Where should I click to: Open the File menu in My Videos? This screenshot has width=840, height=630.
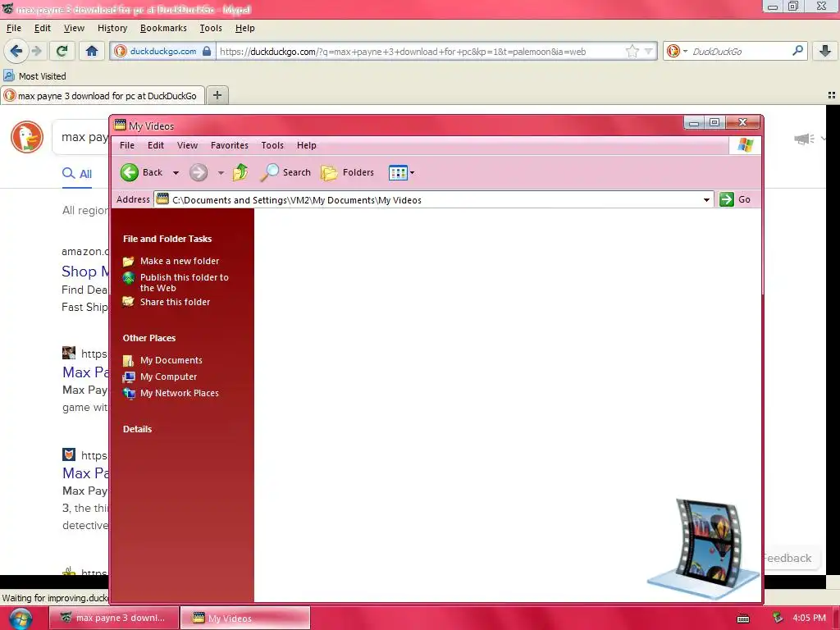(x=127, y=145)
